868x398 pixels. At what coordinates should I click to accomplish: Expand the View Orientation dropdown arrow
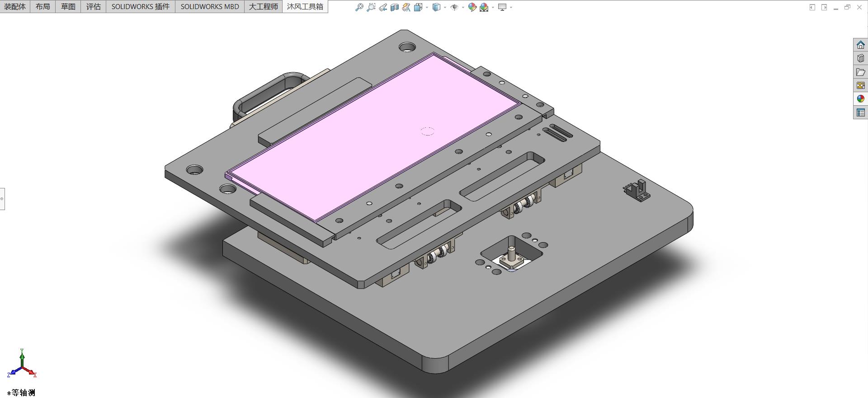click(x=427, y=7)
